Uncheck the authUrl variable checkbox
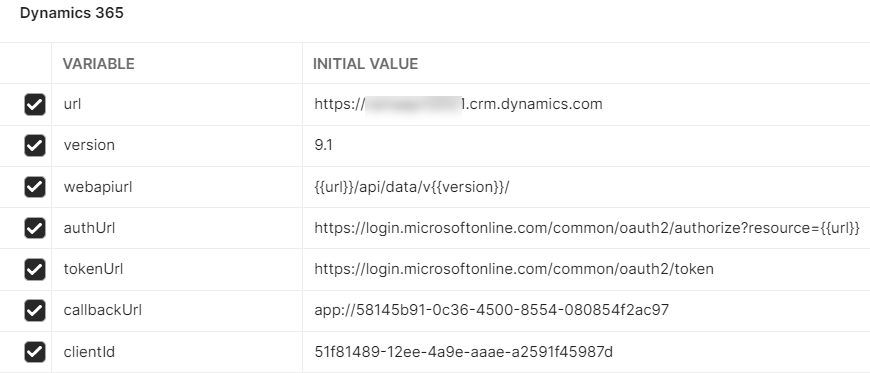The height and width of the screenshot is (373, 870). click(x=34, y=228)
